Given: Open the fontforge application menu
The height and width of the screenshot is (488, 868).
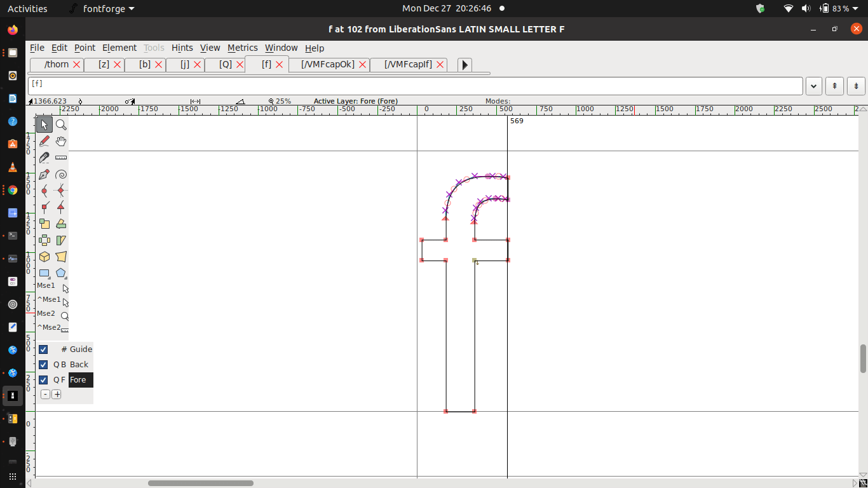Looking at the screenshot, I should 105,9.
